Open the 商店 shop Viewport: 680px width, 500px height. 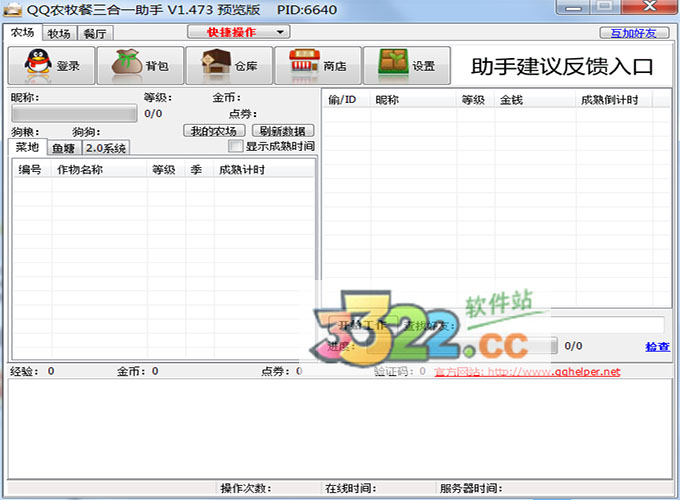317,66
